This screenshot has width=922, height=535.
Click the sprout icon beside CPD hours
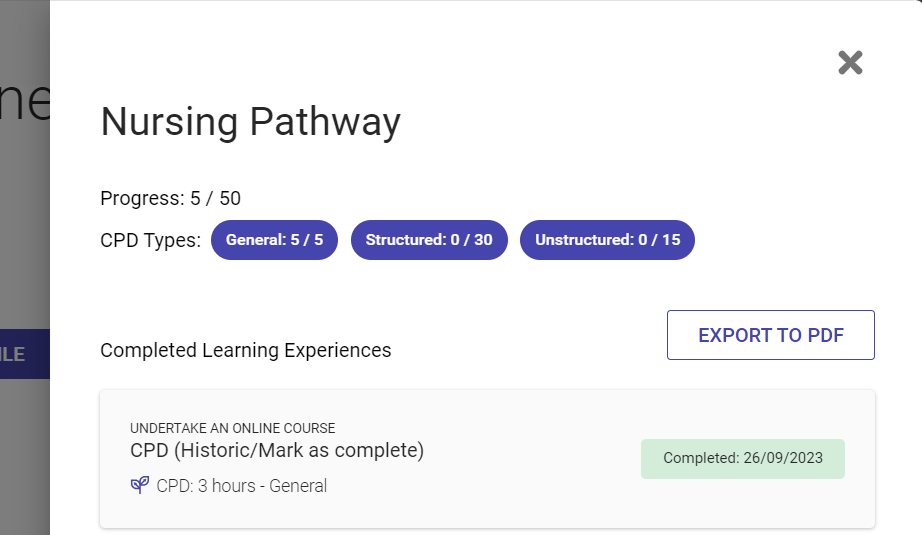(139, 486)
